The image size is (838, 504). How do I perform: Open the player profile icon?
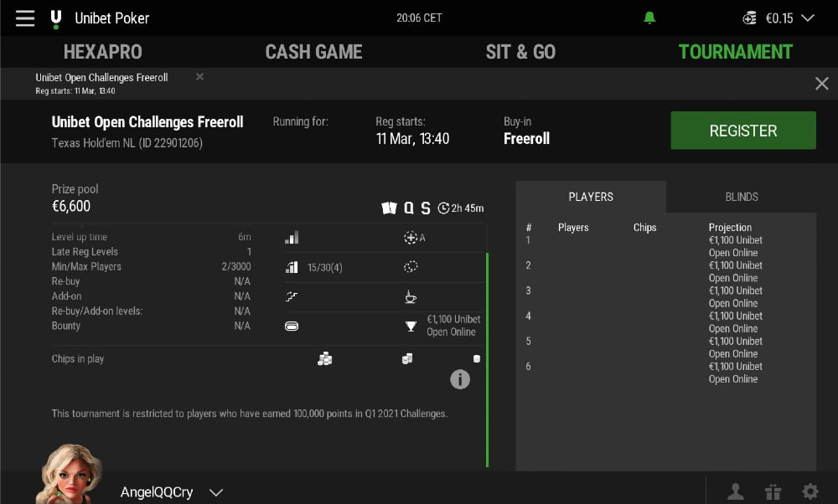736,491
